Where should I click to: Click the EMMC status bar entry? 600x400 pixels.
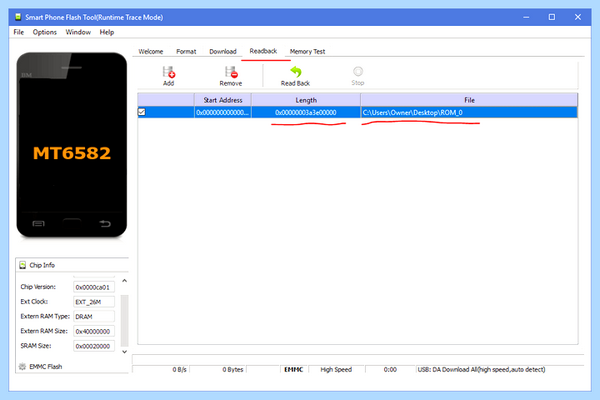click(x=293, y=369)
